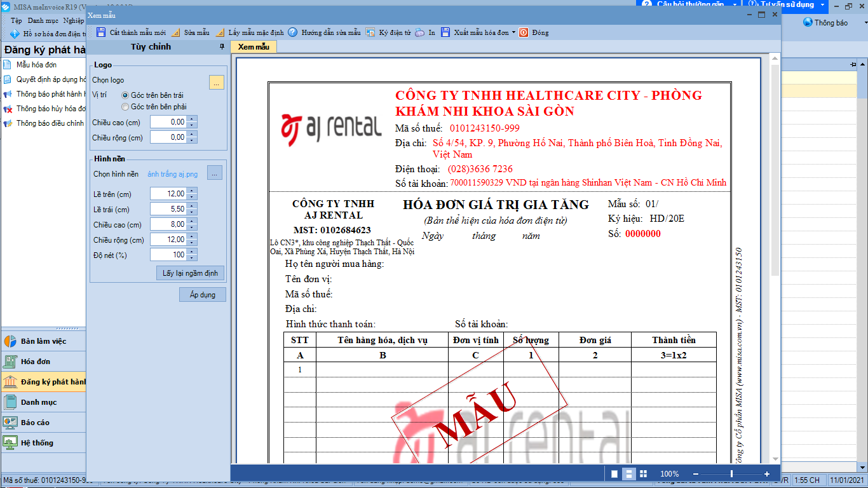
Task: Click the 11/01/2021 date in status bar
Action: click(x=847, y=480)
